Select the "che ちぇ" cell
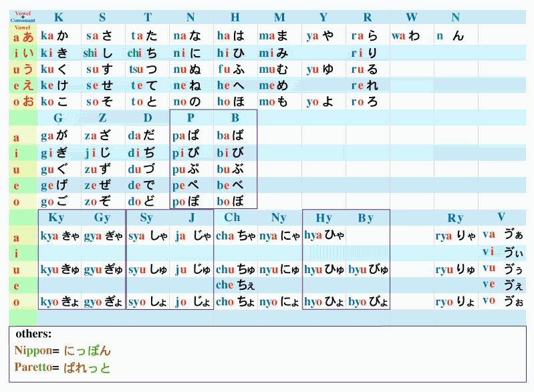The height and width of the screenshot is (392, 534). point(234,285)
